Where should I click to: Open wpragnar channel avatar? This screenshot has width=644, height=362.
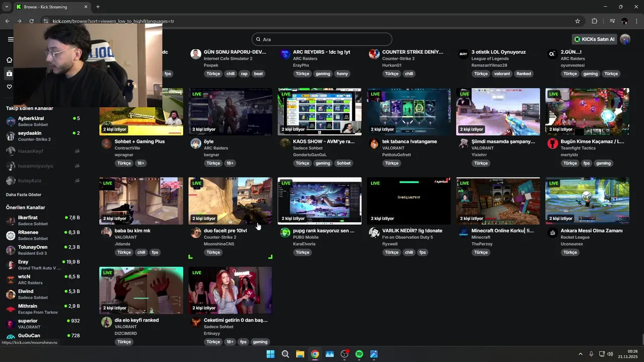click(107, 144)
